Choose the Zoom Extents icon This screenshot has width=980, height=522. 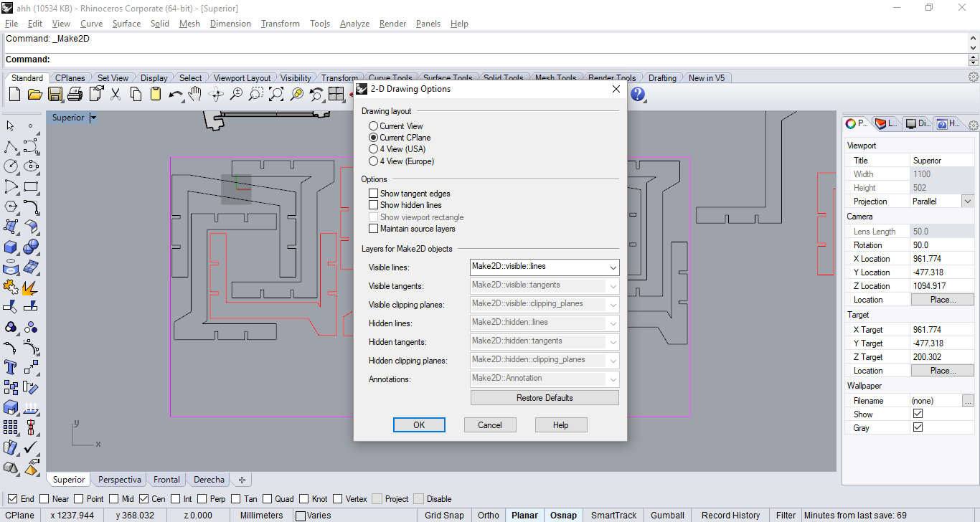tap(276, 94)
